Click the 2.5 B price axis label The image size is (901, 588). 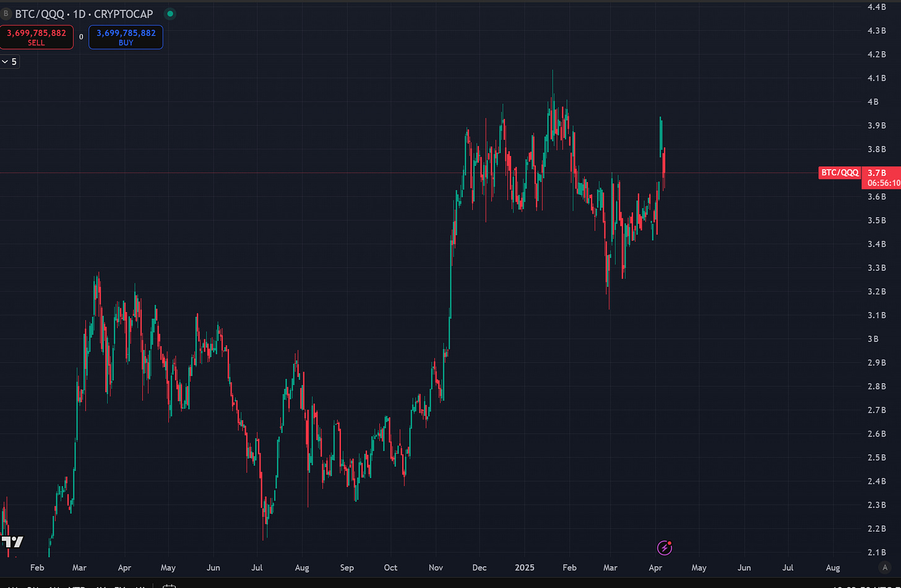(x=876, y=457)
